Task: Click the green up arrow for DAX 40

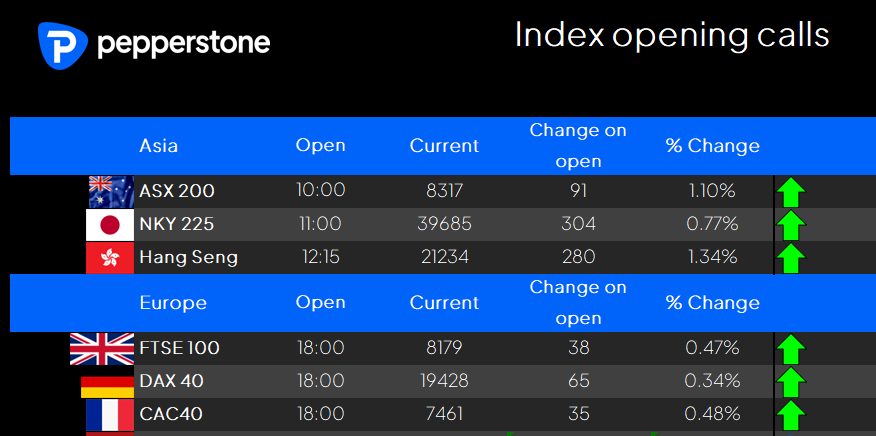Action: click(791, 382)
